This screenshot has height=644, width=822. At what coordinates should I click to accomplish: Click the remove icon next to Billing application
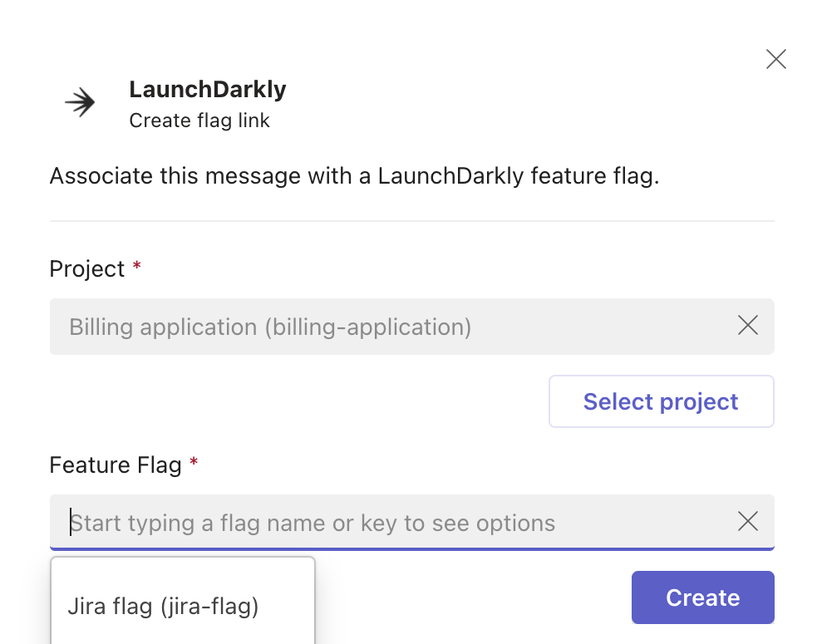point(747,326)
